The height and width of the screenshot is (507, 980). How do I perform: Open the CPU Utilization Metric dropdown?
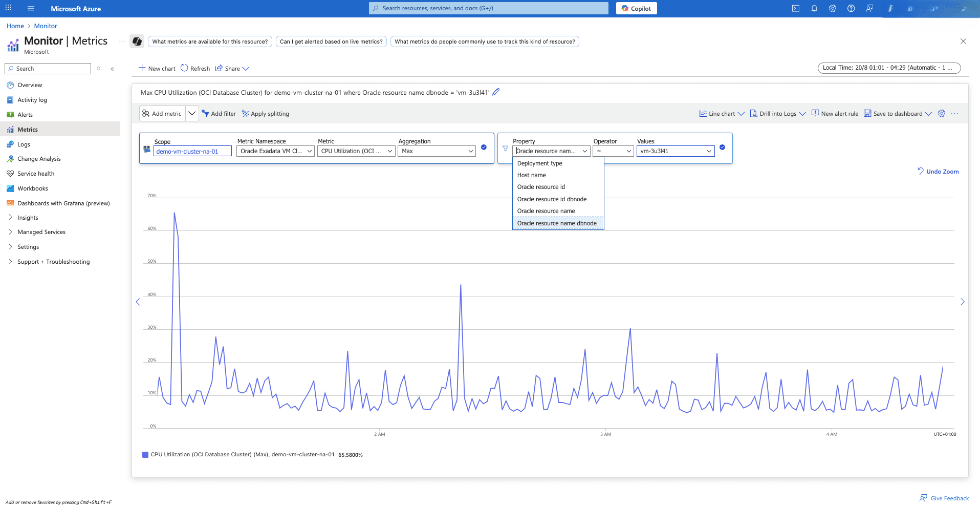356,151
